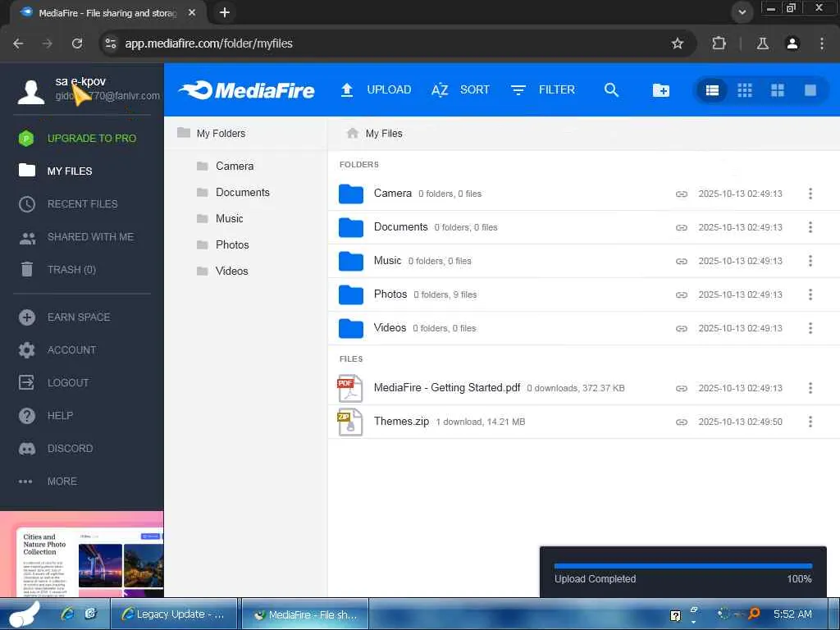Copy share link for Getting Started.pdf

(682, 388)
